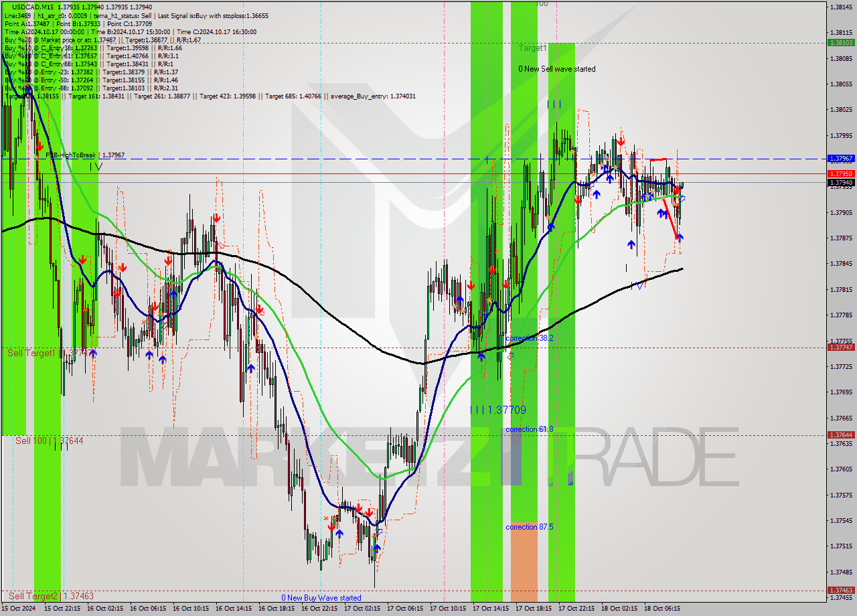Click the 1.38055 price axis value

coord(841,84)
